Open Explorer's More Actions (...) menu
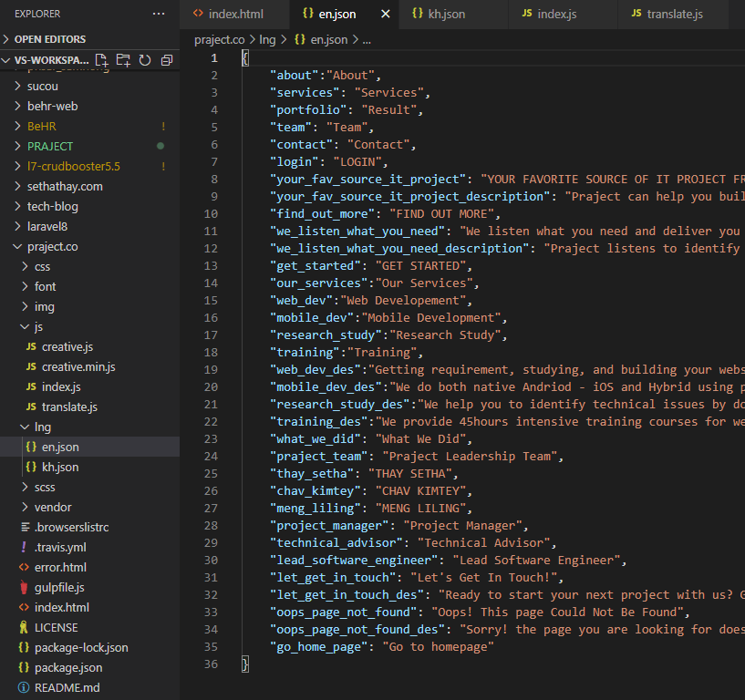The image size is (745, 700). pos(159,14)
